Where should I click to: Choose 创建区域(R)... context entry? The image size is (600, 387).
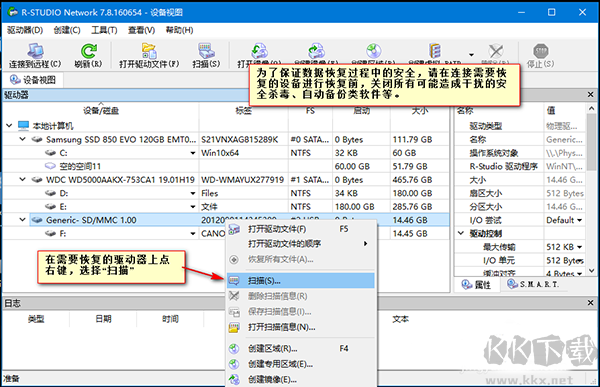click(300, 349)
